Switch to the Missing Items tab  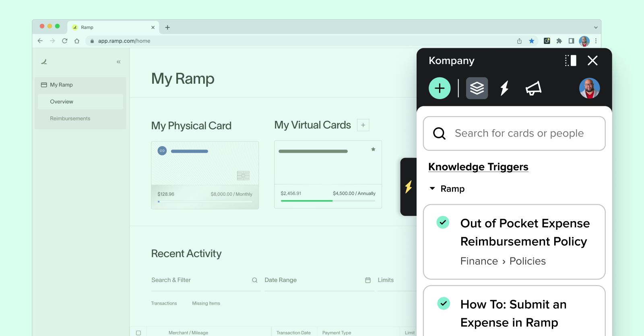[206, 303]
